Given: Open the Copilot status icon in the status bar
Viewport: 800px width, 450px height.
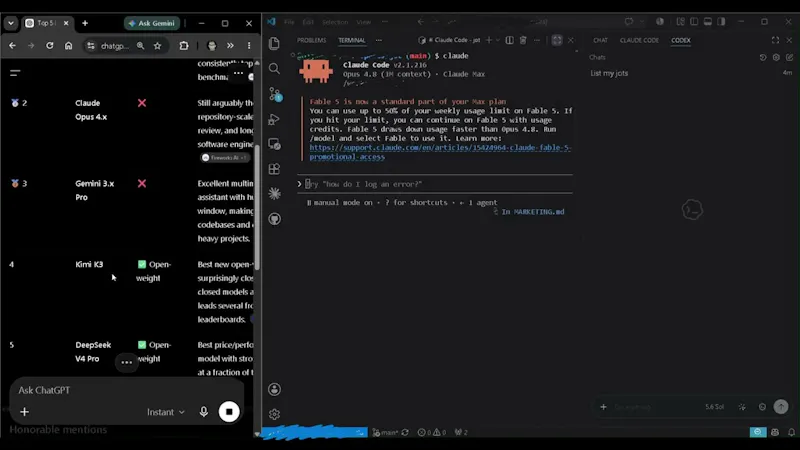Looking at the screenshot, I should point(775,432).
